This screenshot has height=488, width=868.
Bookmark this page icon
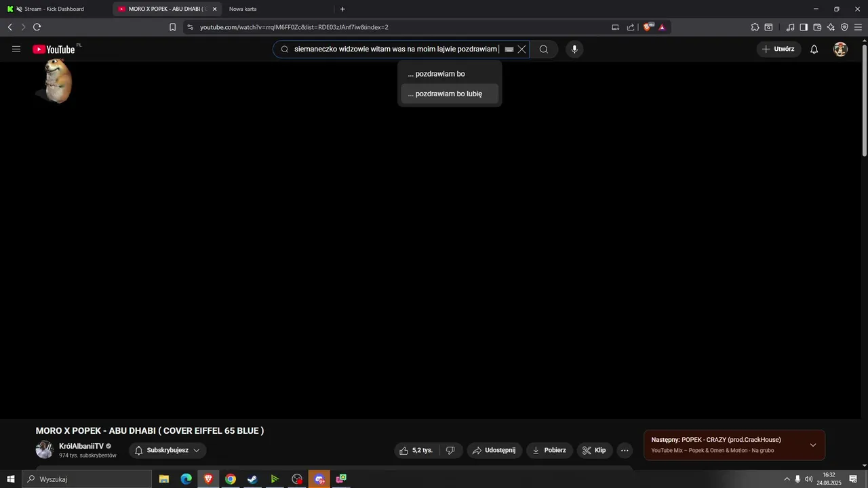coord(172,27)
